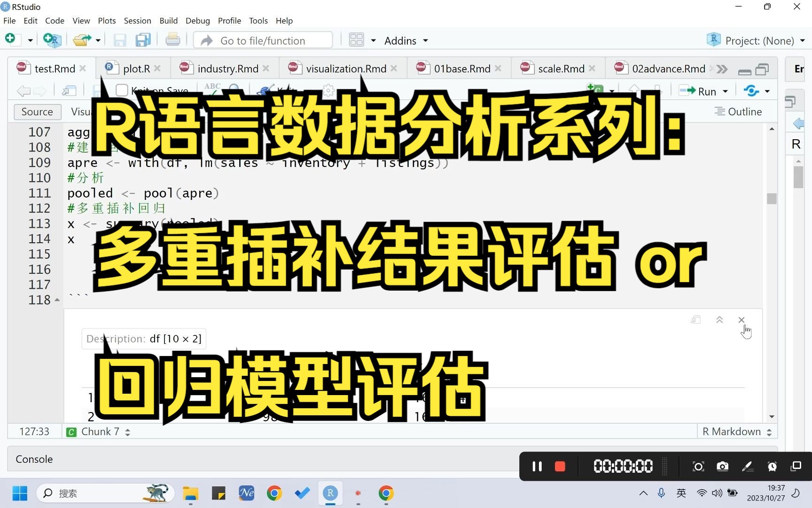Create a new file with the plus icon
Image resolution: width=812 pixels, height=508 pixels.
click(10, 40)
